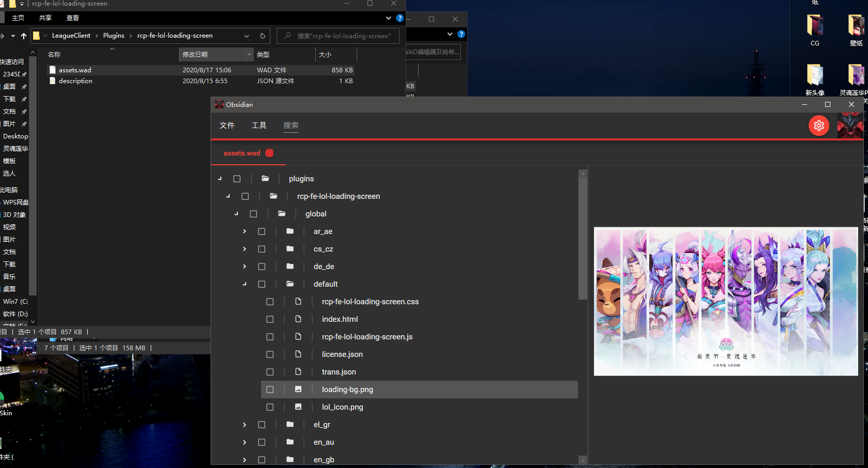
Task: Click the loading-bg preview image
Action: 726,301
